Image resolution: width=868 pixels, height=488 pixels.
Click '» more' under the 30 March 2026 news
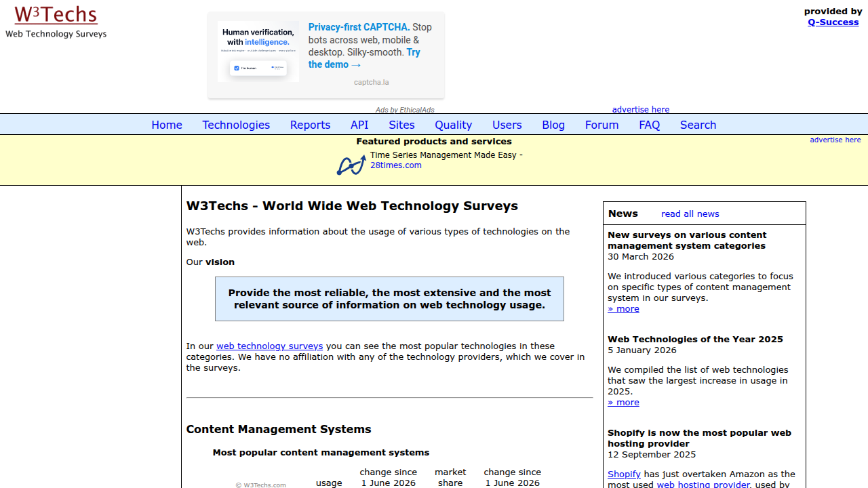(623, 309)
